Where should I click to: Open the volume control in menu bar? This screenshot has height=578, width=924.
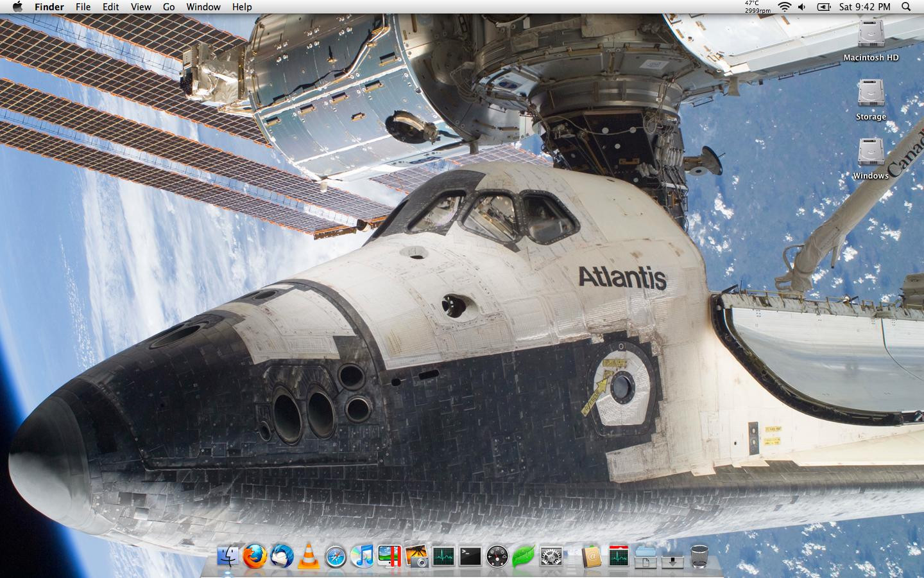[x=802, y=7]
